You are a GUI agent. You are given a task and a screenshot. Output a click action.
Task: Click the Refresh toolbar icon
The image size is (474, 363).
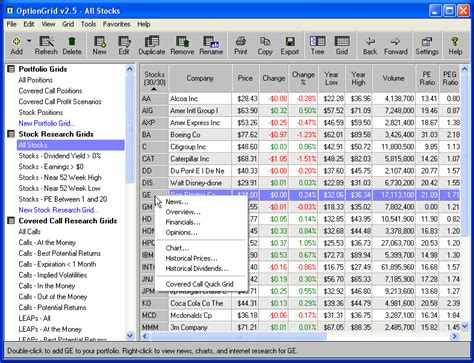tap(46, 41)
